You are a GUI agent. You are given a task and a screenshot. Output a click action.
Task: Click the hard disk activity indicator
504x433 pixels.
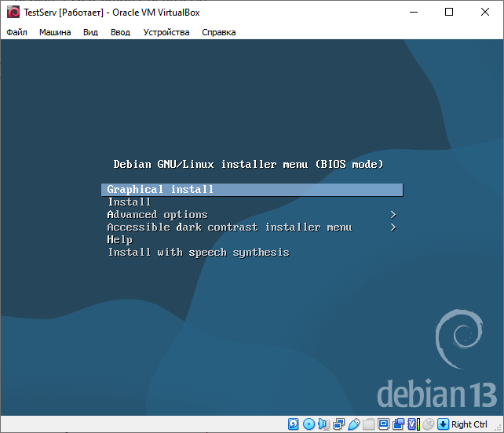293,424
